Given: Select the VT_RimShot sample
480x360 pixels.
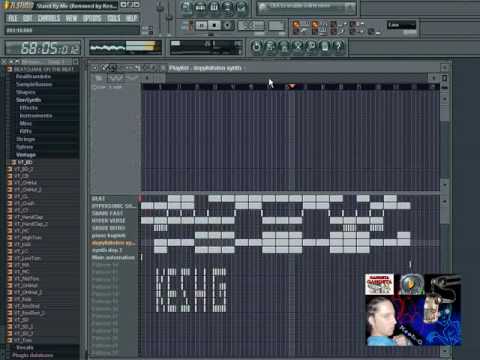Looking at the screenshot, I should pyautogui.click(x=27, y=306).
